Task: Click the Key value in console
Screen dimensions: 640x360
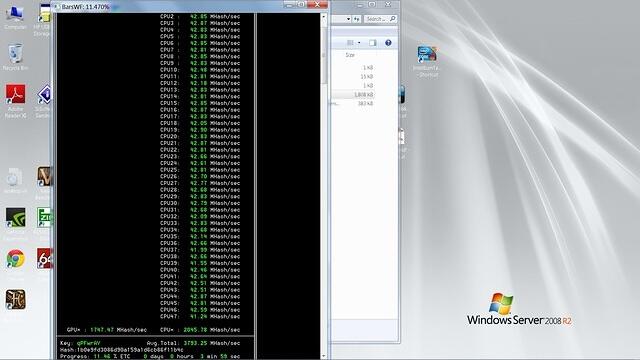Action: click(88, 343)
